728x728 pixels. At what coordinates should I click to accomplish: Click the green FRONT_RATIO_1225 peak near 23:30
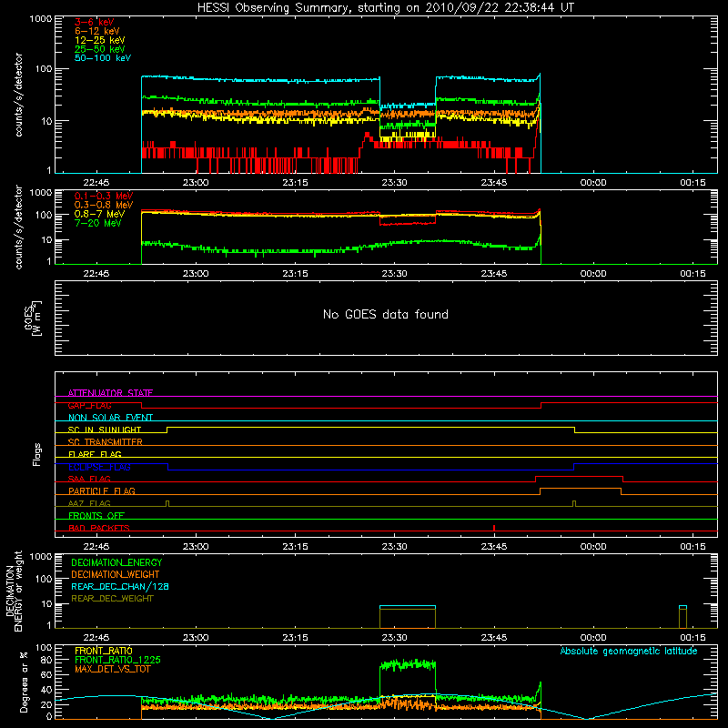tap(408, 665)
